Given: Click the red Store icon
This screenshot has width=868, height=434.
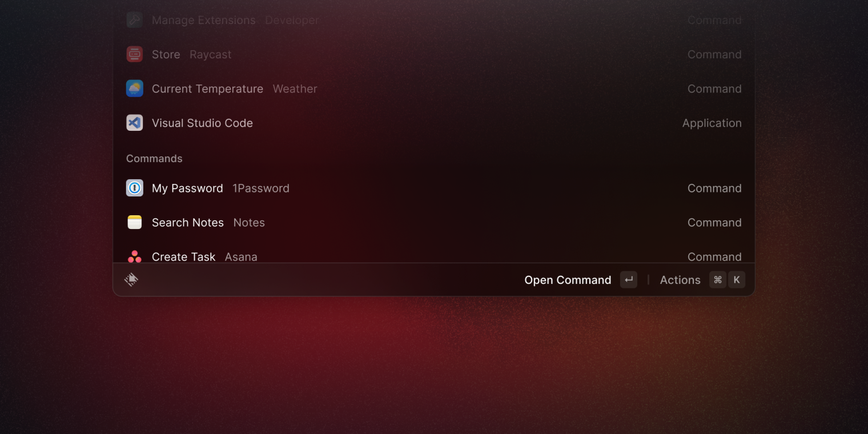Looking at the screenshot, I should [134, 54].
